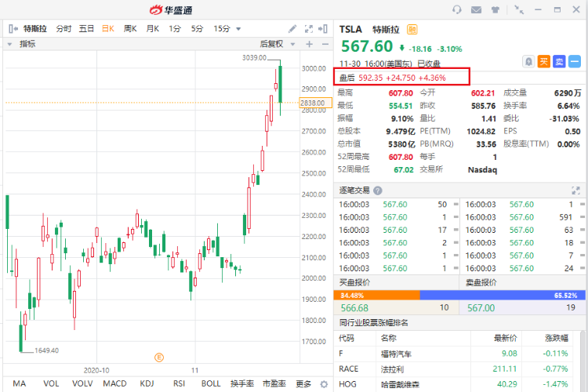Collapse the left panel icon beside 特斯拉
Screen dimensions: 588x392
click(13, 28)
